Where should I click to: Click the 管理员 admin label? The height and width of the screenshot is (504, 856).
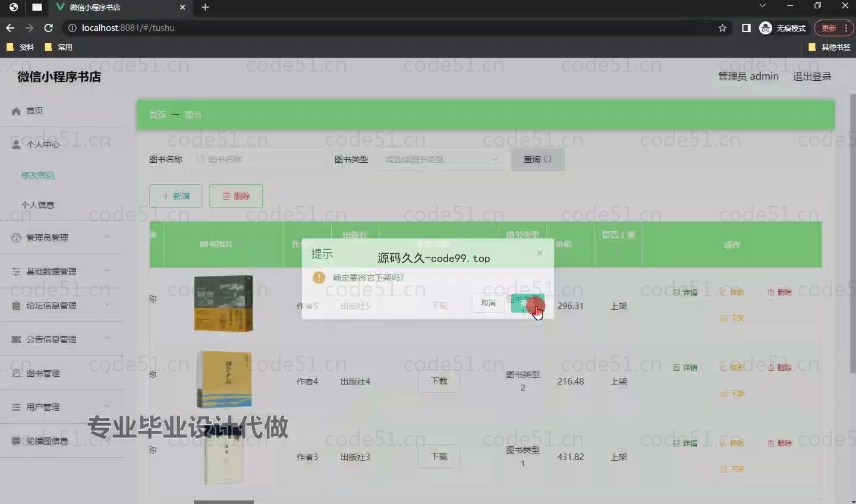pyautogui.click(x=748, y=76)
